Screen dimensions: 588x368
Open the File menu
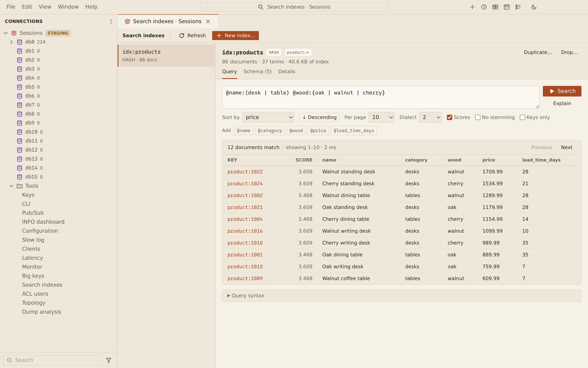click(11, 7)
